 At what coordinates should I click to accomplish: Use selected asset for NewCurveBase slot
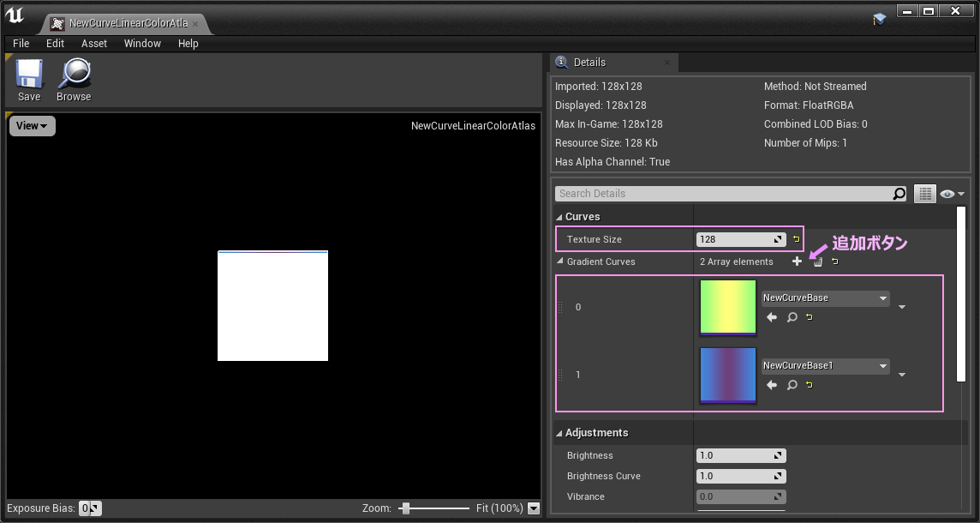pos(772,317)
